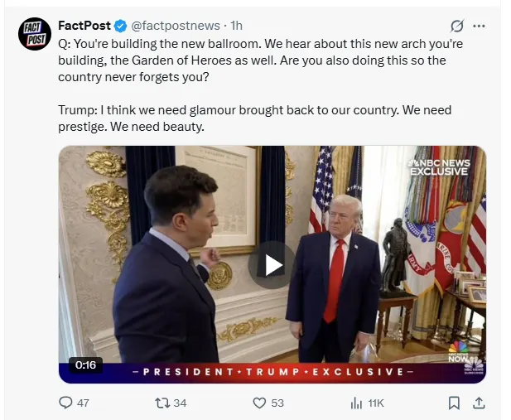
Task: Click the tweet text about the ballroom
Action: (260, 85)
